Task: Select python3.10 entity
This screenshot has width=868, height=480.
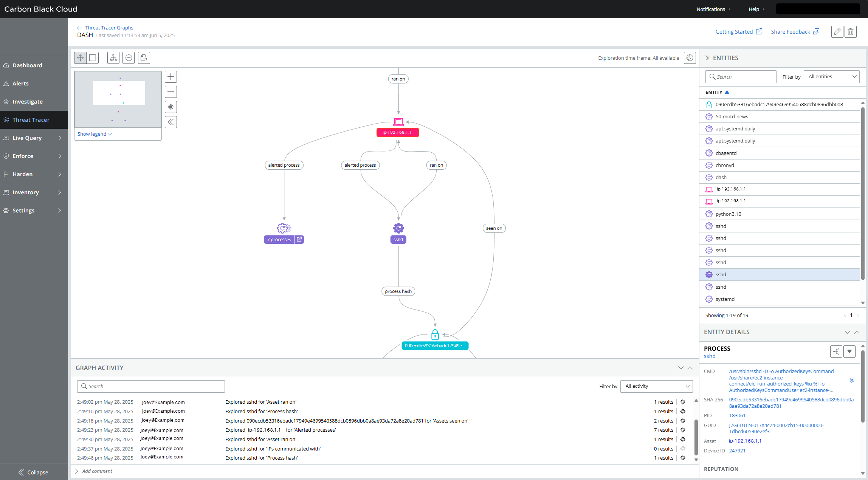Action: tap(780, 214)
